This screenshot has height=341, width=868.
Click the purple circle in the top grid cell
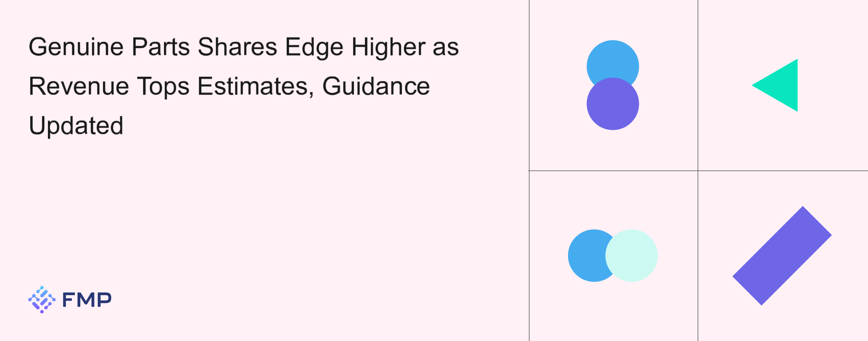tap(612, 106)
